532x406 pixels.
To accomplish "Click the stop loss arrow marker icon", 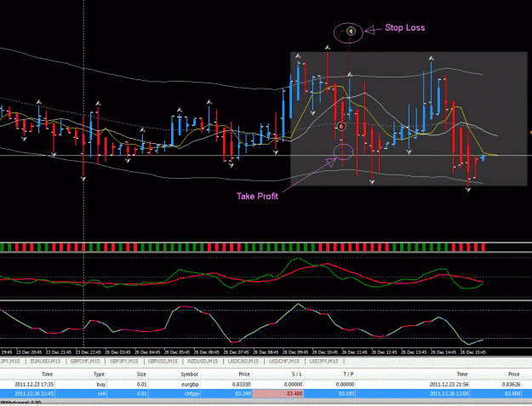I will tap(351, 31).
